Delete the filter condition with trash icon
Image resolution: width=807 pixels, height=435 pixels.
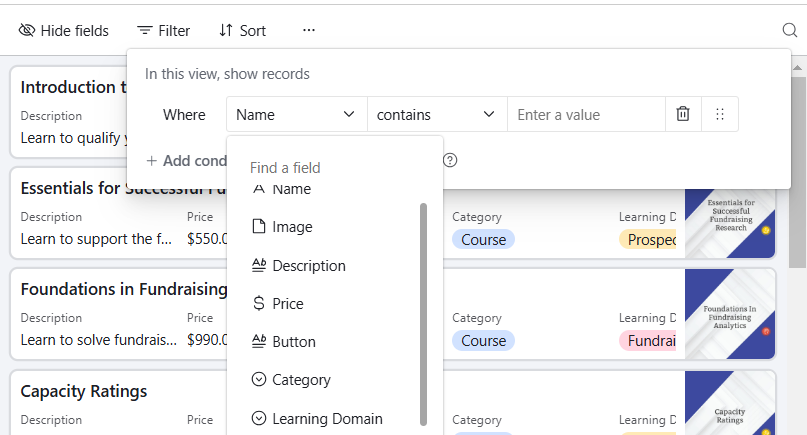click(683, 115)
